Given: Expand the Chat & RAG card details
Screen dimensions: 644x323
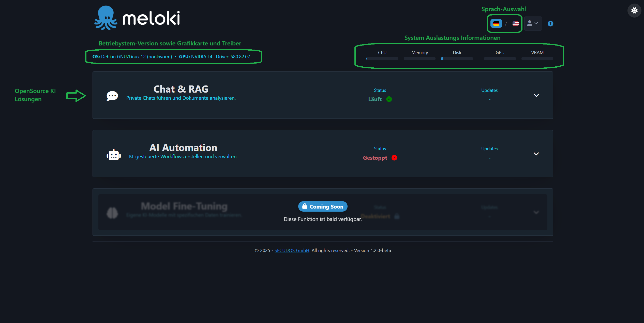Looking at the screenshot, I should pos(536,95).
